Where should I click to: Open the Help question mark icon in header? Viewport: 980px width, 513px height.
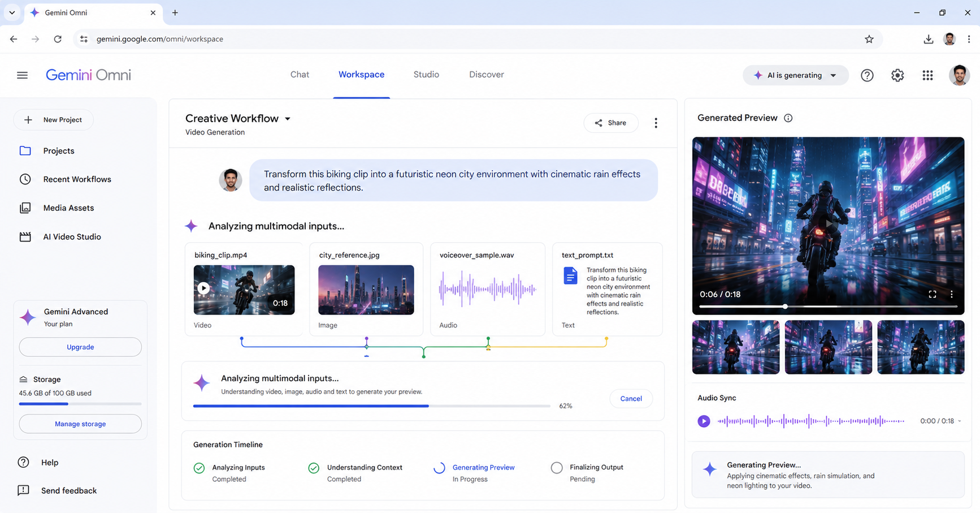pyautogui.click(x=867, y=75)
